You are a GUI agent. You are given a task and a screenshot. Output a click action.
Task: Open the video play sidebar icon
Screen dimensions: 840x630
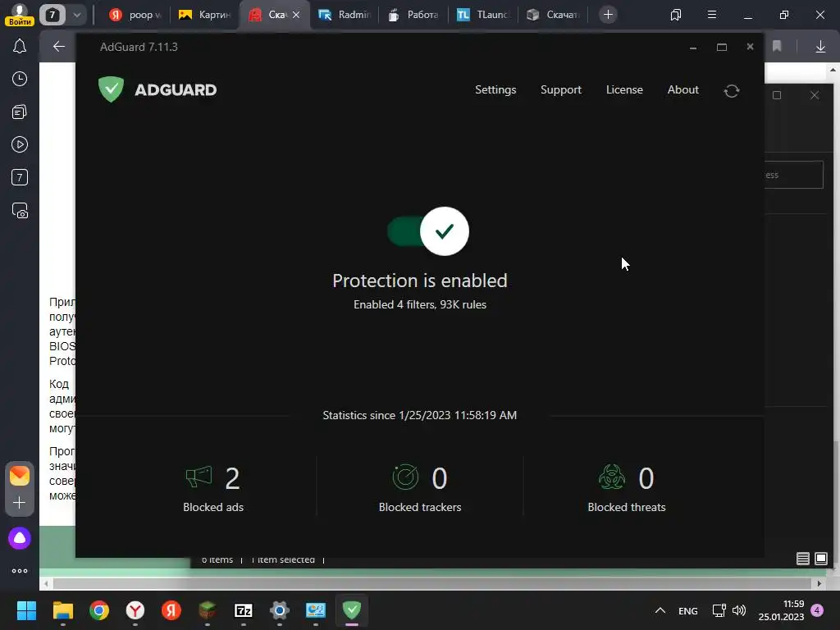pos(20,144)
